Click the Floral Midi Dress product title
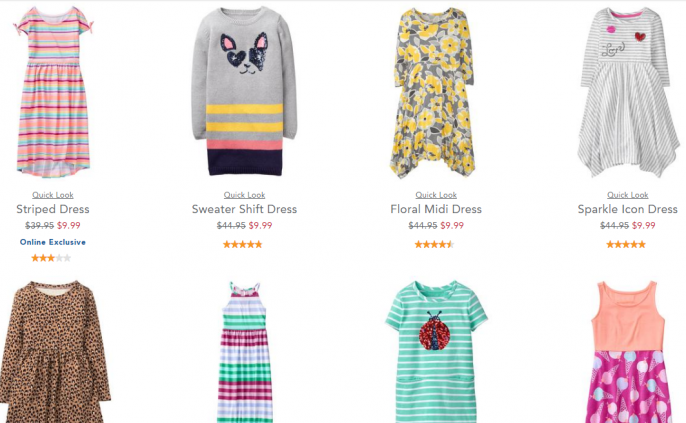The image size is (686, 423). tap(436, 209)
